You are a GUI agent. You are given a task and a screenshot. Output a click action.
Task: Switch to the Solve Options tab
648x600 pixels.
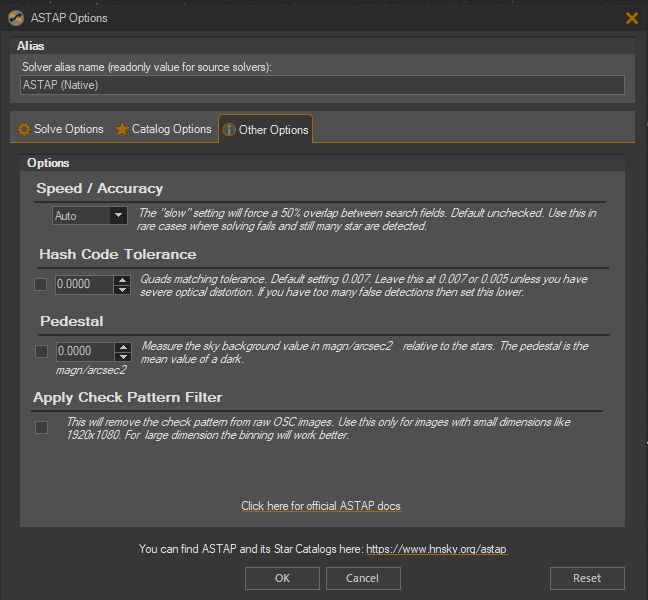(x=60, y=129)
